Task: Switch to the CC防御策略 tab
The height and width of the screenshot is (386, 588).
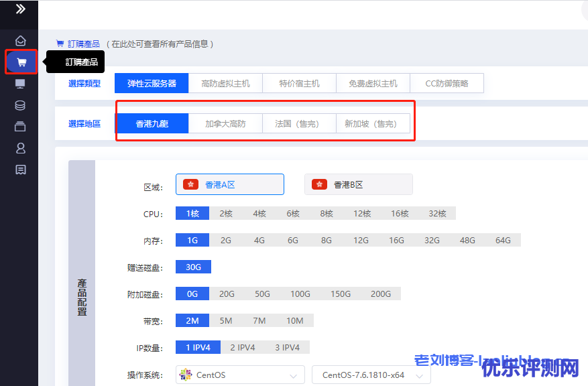Action: [447, 84]
